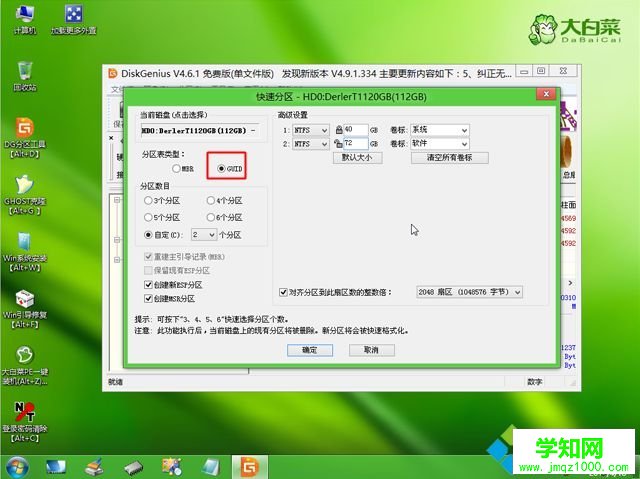Click the broom cleanup icon in taskbar
Viewport: 640px width, 479px height.
click(x=95, y=468)
